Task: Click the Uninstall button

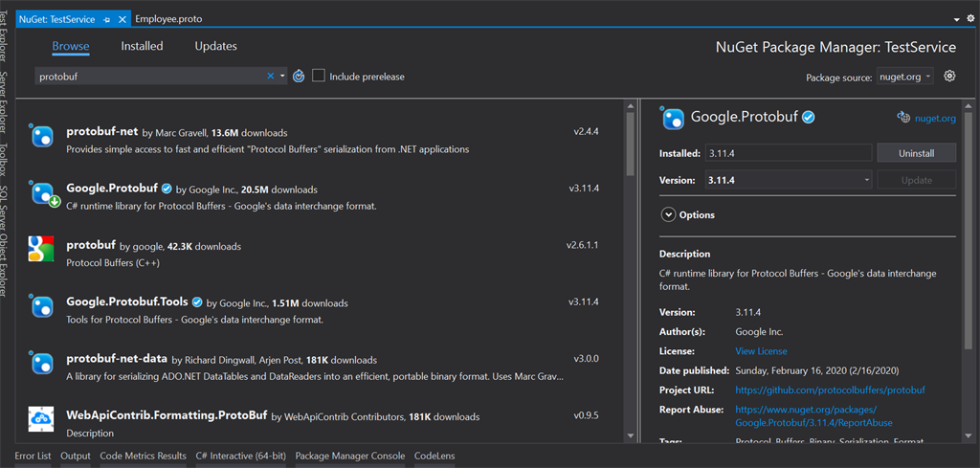Action: point(916,153)
